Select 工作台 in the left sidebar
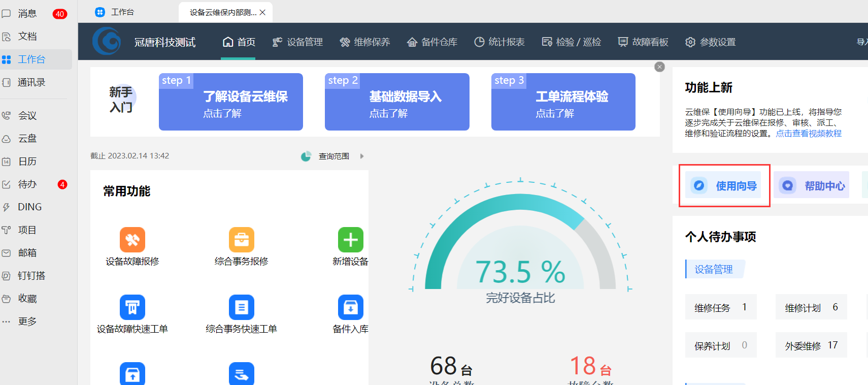 (x=36, y=59)
